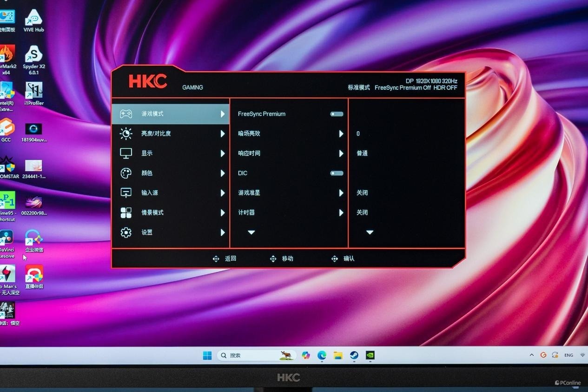Click the down arrow under the values column
The width and height of the screenshot is (588, 392).
(370, 233)
